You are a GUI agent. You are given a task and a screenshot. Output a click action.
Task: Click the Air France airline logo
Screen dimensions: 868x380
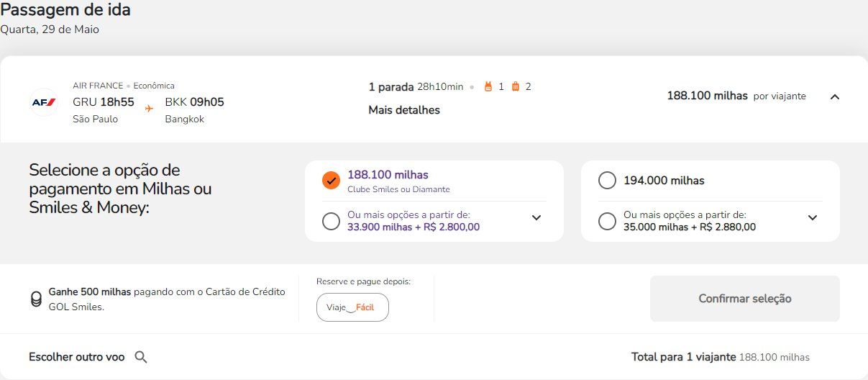tap(43, 102)
